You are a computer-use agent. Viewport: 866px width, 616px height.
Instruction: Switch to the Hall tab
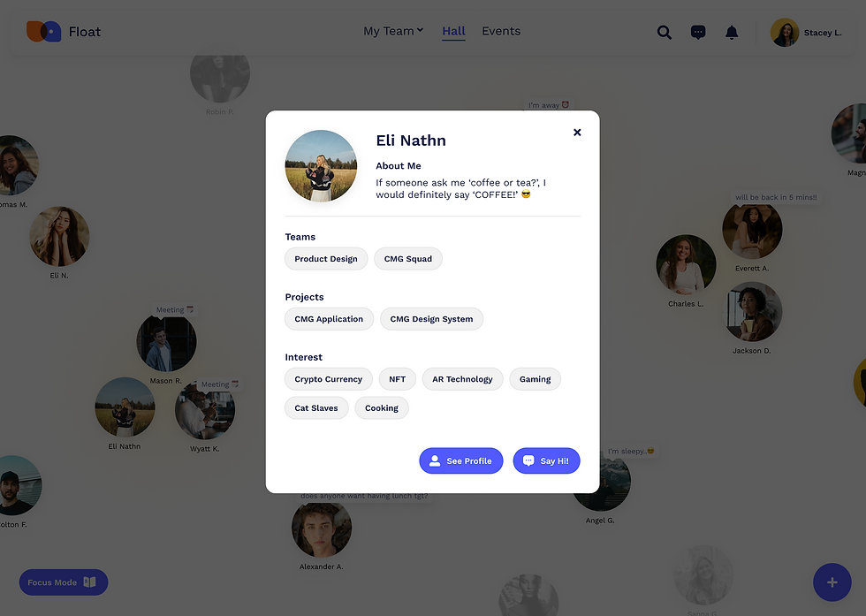[x=453, y=32]
